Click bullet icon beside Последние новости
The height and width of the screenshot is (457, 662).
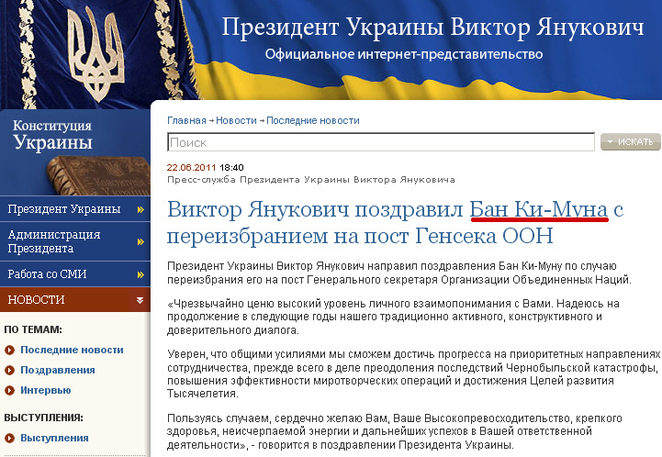[x=10, y=350]
